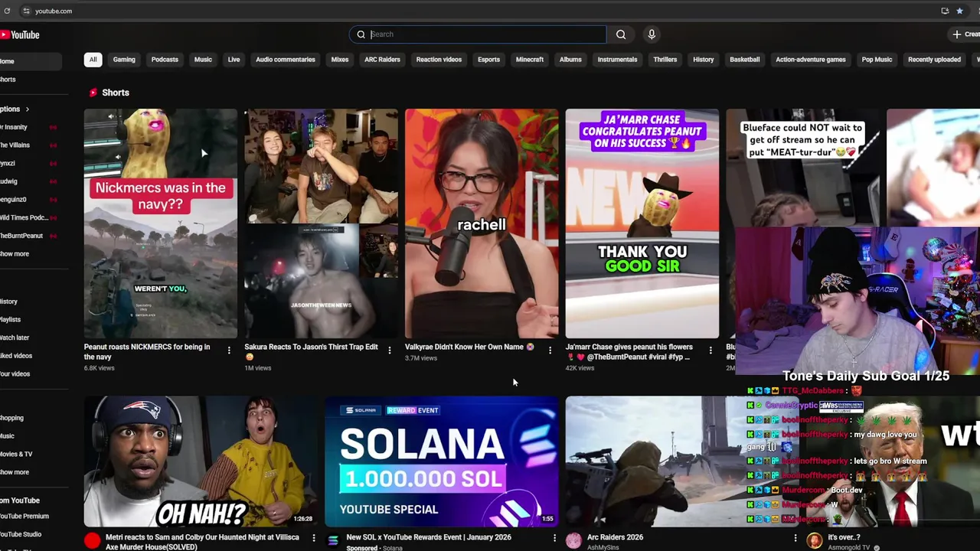Select the ARC Raiders filter chip
980x551 pixels.
pyautogui.click(x=382, y=60)
